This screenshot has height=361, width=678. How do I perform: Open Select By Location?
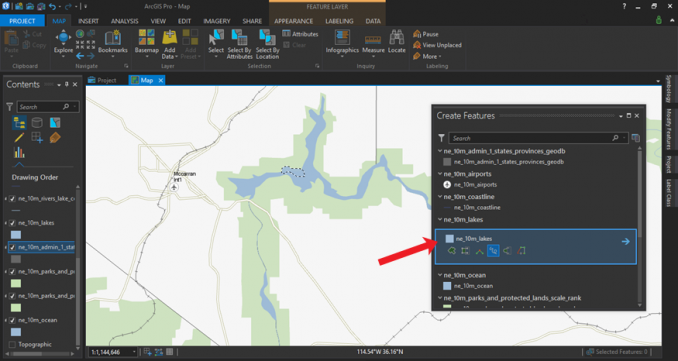tap(267, 44)
